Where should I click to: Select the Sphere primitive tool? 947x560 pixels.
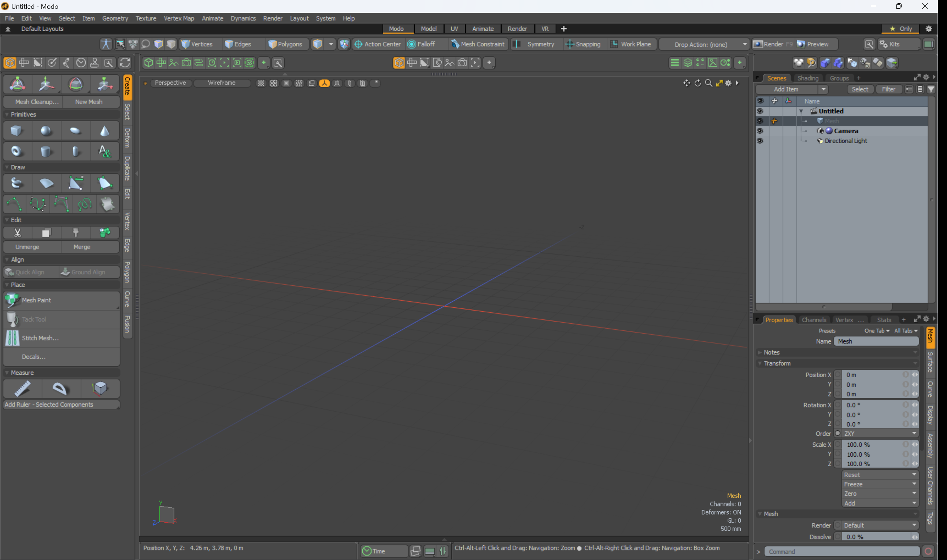click(x=46, y=131)
